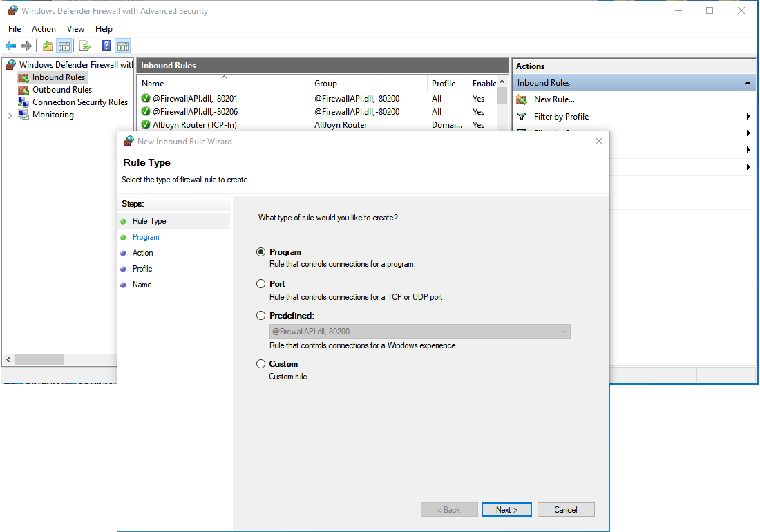The image size is (760, 532).
Task: Click the wizard title bar firewall icon
Action: tap(129, 141)
